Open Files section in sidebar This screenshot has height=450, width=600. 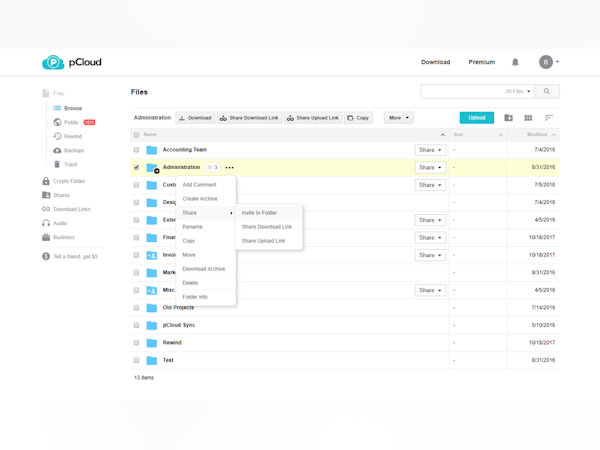(53, 93)
